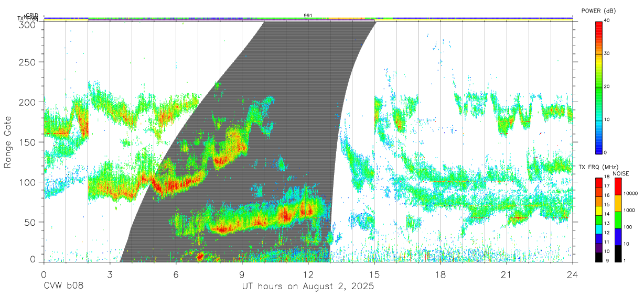Click the 1000 label on NOISE scale
The width and height of the screenshot is (644, 297).
click(x=628, y=210)
